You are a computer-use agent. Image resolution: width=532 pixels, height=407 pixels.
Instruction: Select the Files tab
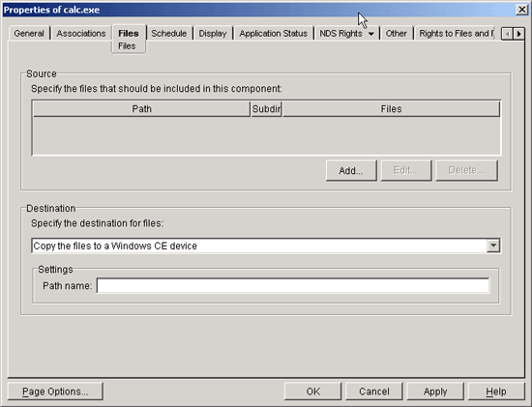(129, 33)
